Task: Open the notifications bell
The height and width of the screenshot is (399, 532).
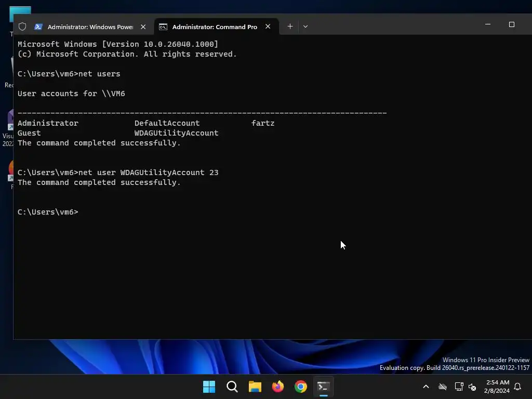Action: [517, 387]
